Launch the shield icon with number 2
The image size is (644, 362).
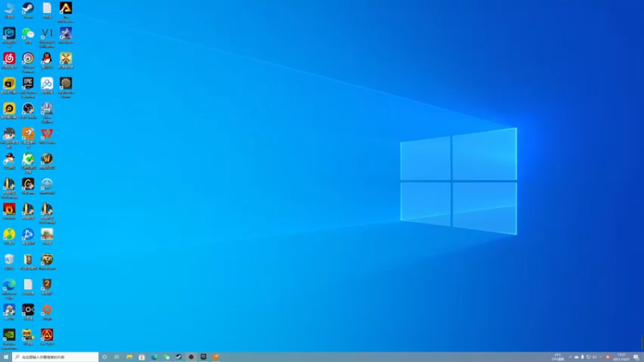click(47, 286)
